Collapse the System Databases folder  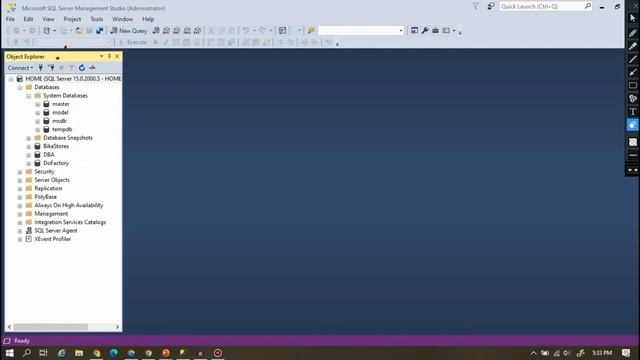(29, 96)
